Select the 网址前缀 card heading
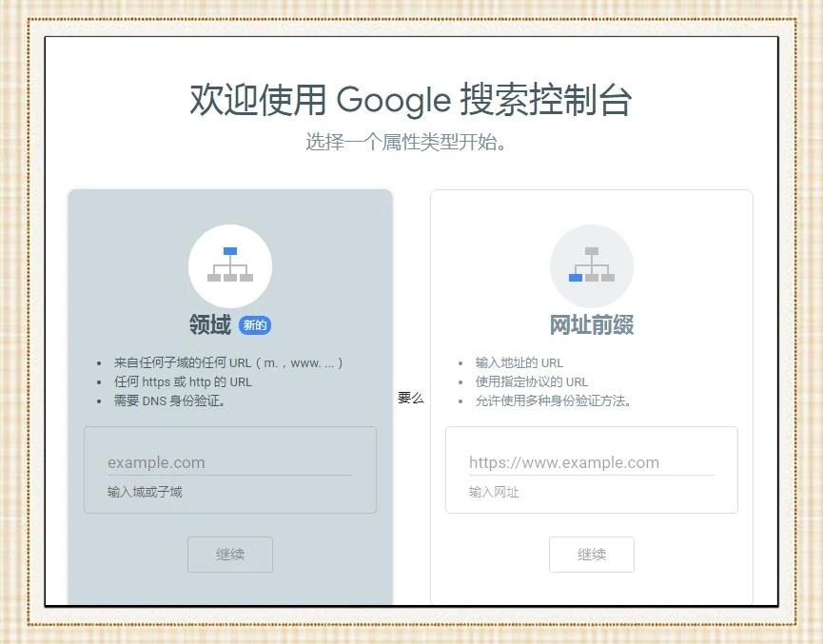Image resolution: width=823 pixels, height=644 pixels. [592, 324]
